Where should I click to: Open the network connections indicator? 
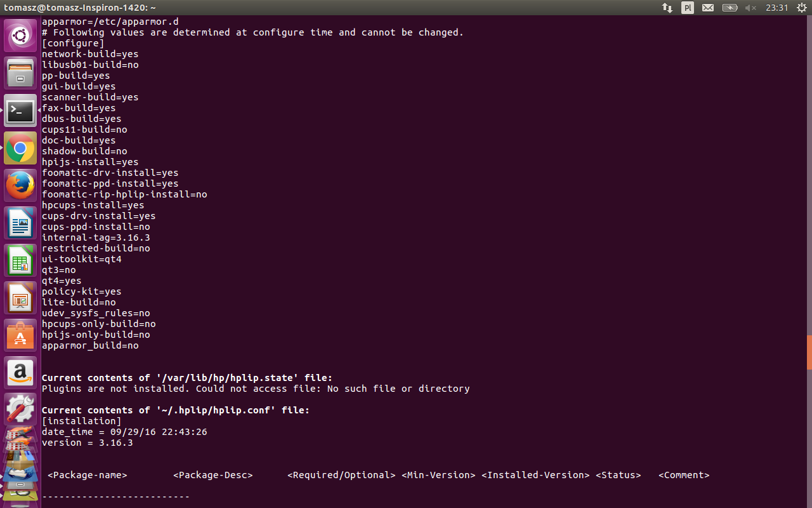tap(667, 8)
